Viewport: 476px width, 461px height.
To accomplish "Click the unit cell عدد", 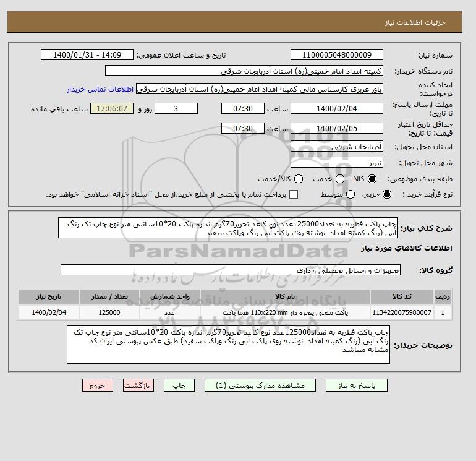I will click(x=170, y=312).
